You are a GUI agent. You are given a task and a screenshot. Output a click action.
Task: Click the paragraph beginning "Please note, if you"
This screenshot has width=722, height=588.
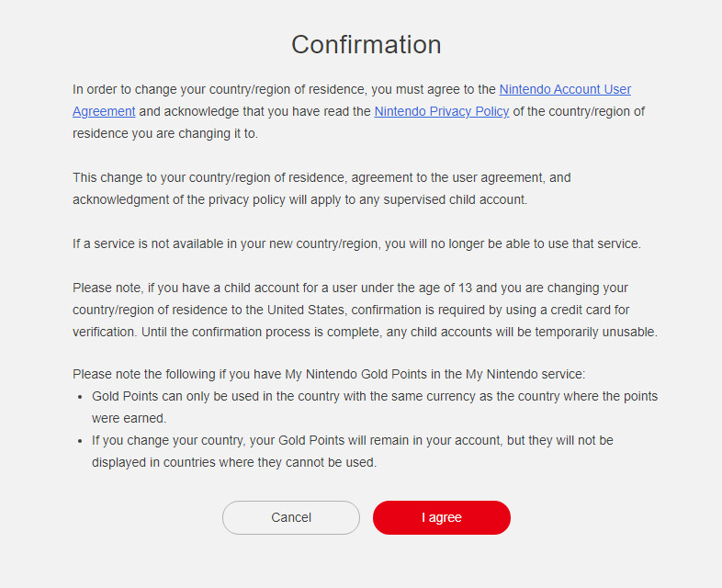[x=364, y=310]
